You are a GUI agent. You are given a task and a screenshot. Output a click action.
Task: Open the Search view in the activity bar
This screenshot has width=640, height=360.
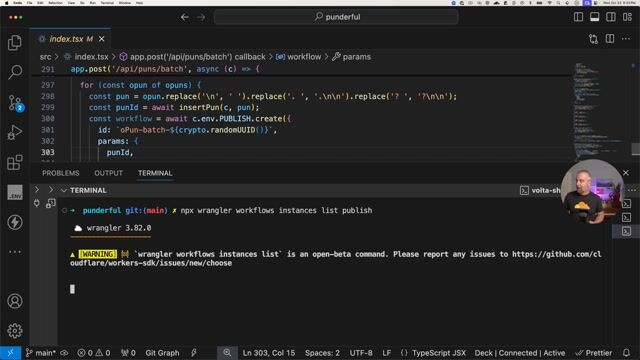[x=15, y=72]
